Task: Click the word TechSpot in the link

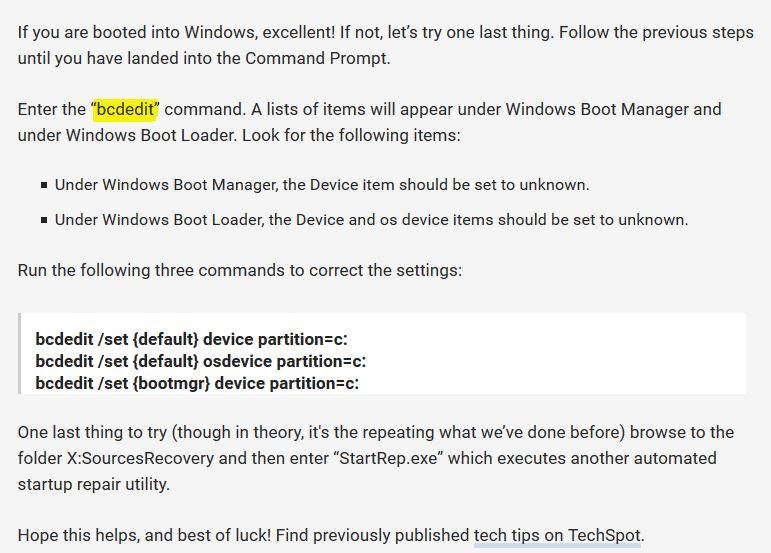Action: [x=604, y=535]
